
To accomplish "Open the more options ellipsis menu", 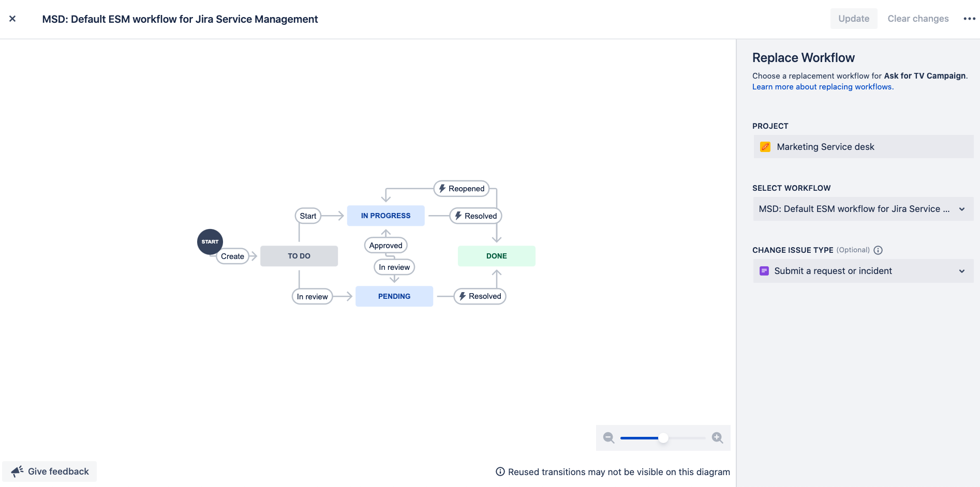I will coord(969,19).
